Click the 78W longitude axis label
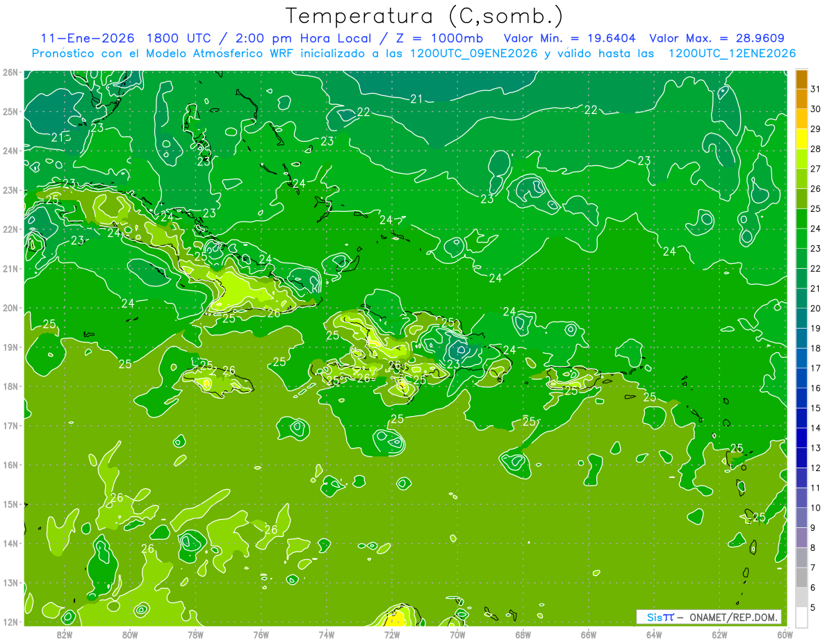This screenshot has width=834, height=644. 195,634
